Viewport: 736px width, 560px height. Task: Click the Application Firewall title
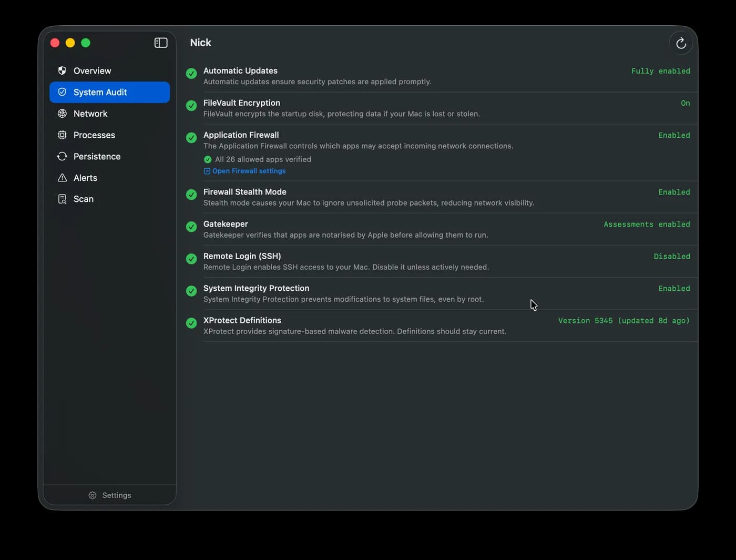241,135
